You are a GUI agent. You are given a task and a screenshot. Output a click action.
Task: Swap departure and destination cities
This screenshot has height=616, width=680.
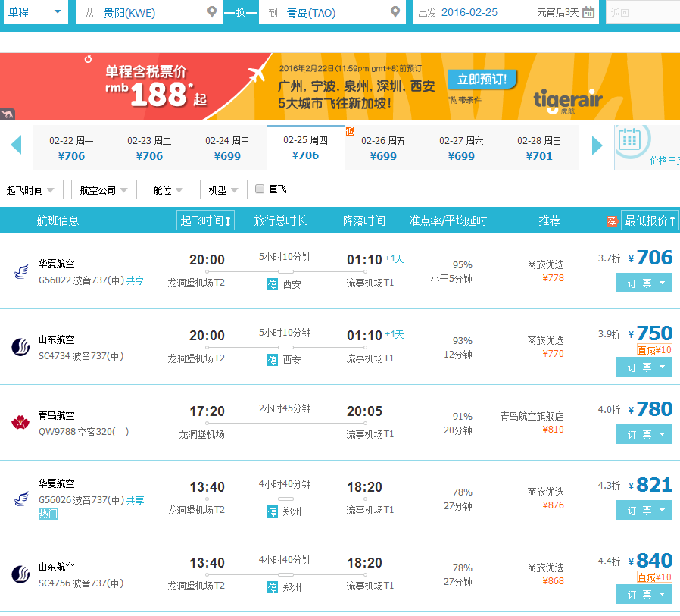coord(241,12)
